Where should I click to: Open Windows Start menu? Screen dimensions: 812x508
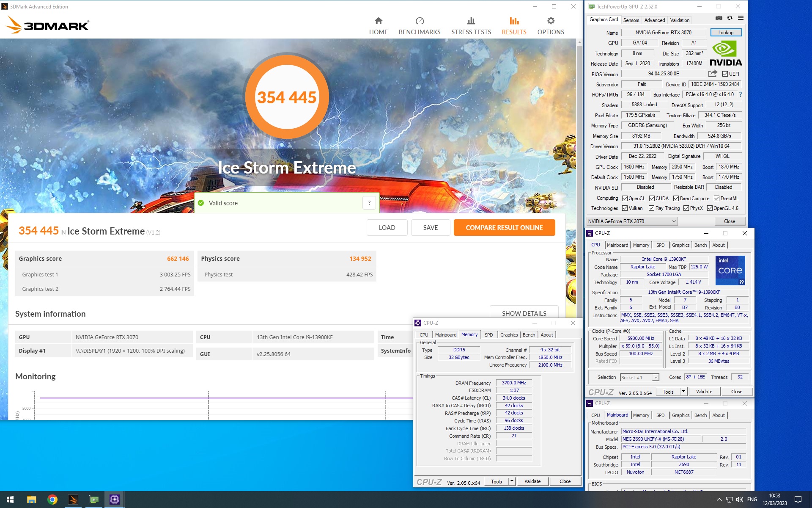(10, 500)
